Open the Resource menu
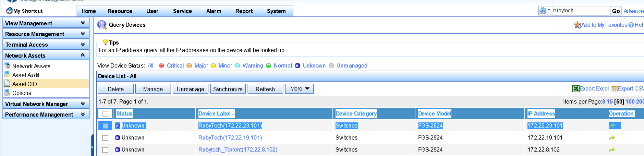 120,11
